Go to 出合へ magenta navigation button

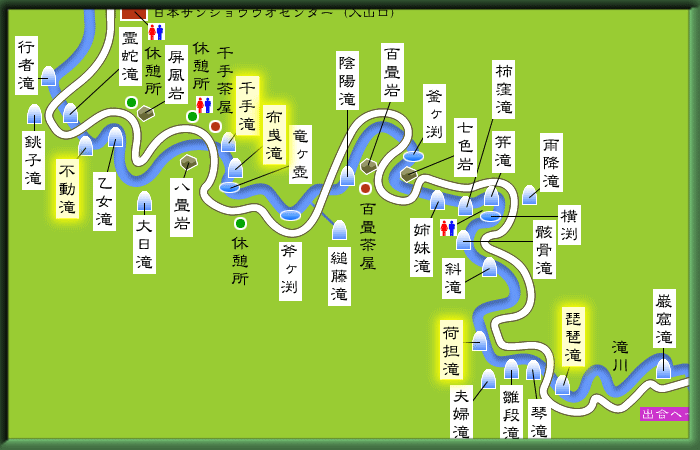[665, 414]
